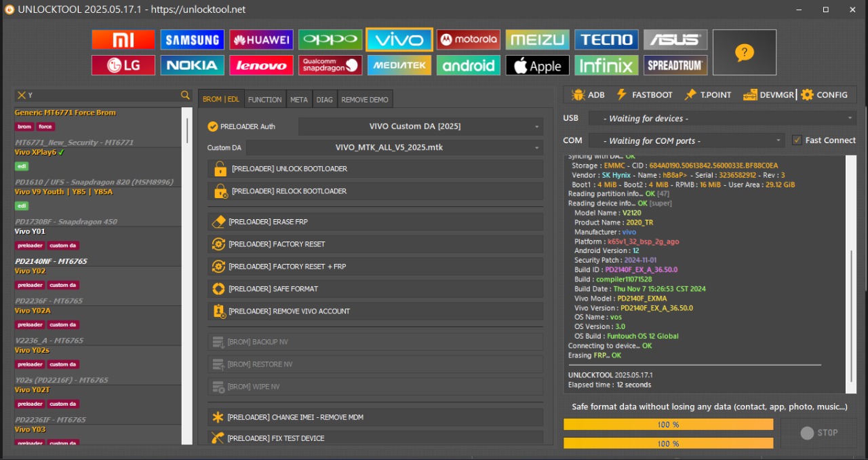The width and height of the screenshot is (868, 460).
Task: Select Vivo Y02s in device list
Action: tap(98, 365)
